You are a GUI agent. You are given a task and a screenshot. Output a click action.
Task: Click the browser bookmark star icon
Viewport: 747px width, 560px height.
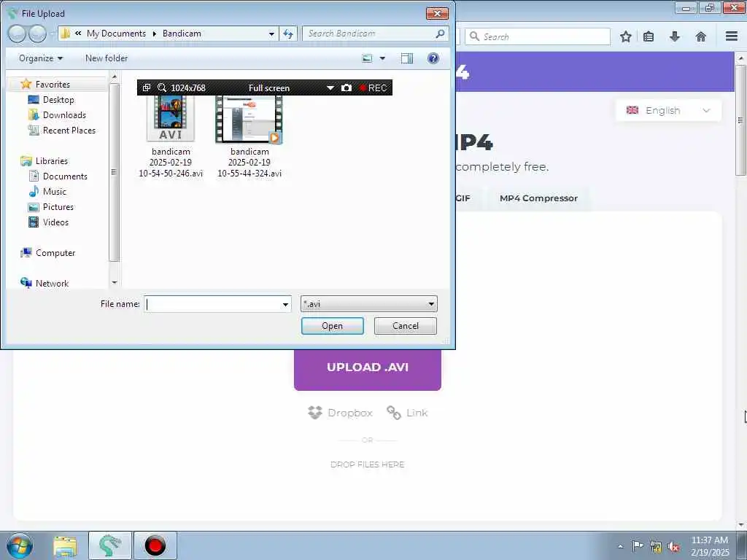click(x=625, y=36)
